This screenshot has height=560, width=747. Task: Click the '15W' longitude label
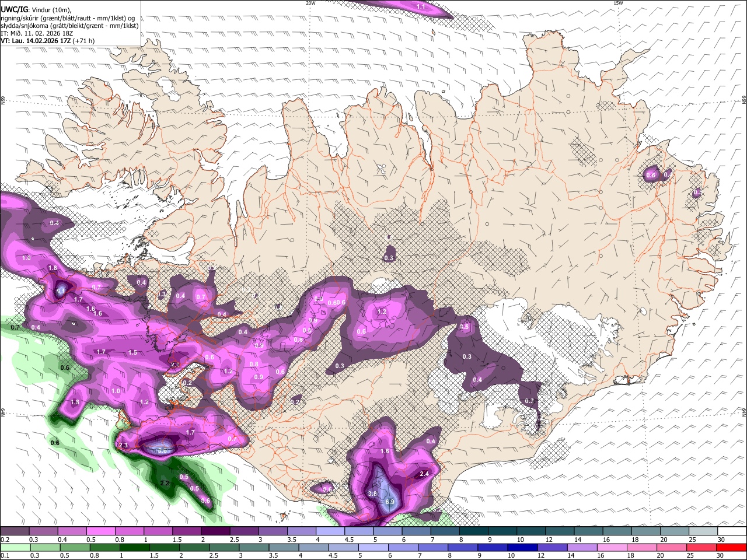pyautogui.click(x=618, y=3)
